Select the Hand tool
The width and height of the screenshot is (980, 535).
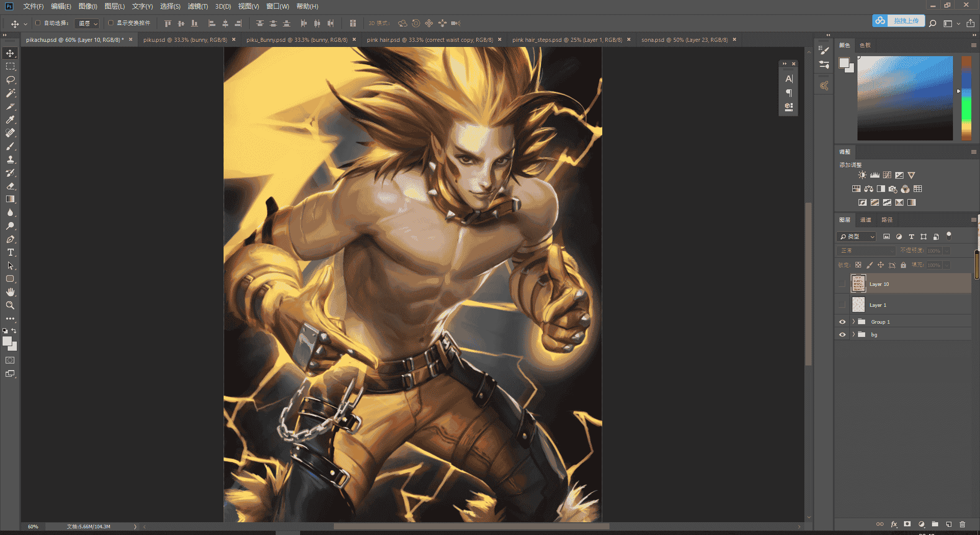[10, 292]
